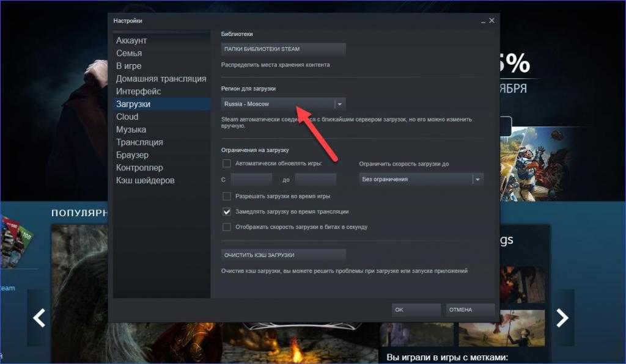Enable Разрешать загрузки во время игры
This screenshot has width=626, height=364.
(227, 196)
